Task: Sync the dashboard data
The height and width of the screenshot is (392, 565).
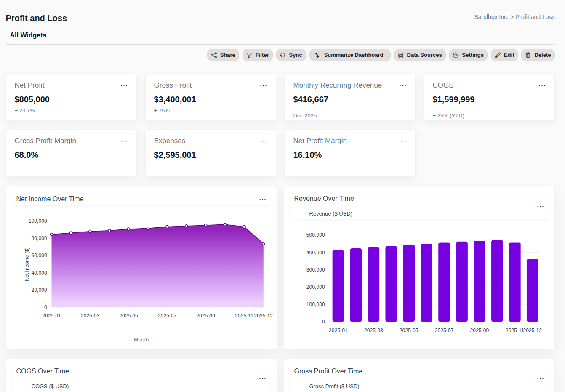Action: coord(291,55)
